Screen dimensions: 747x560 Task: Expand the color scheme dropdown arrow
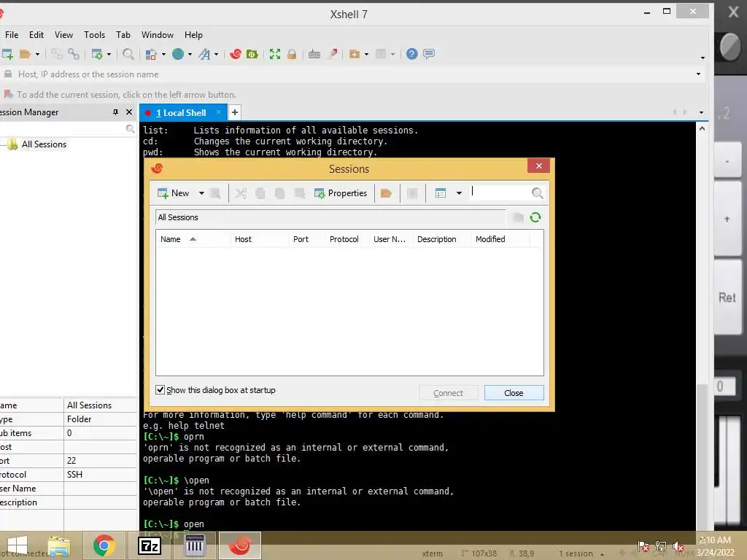(163, 54)
